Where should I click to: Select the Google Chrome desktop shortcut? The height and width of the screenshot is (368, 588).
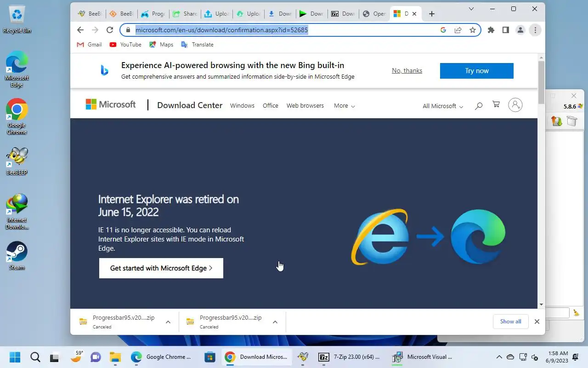pyautogui.click(x=17, y=117)
